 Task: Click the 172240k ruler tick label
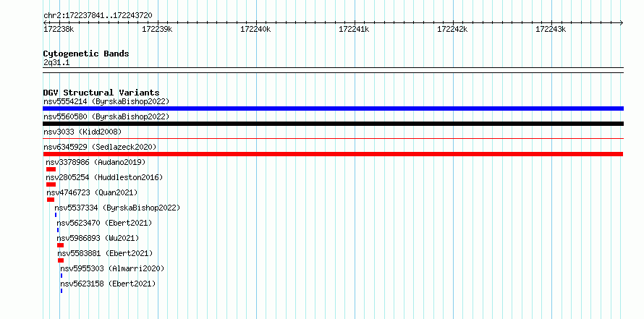coord(255,30)
